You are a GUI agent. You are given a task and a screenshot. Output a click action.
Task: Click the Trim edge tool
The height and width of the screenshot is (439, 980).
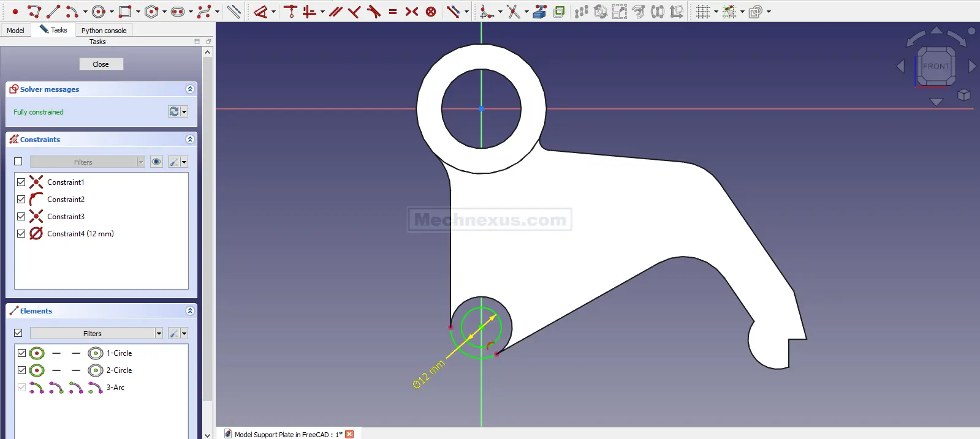513,12
